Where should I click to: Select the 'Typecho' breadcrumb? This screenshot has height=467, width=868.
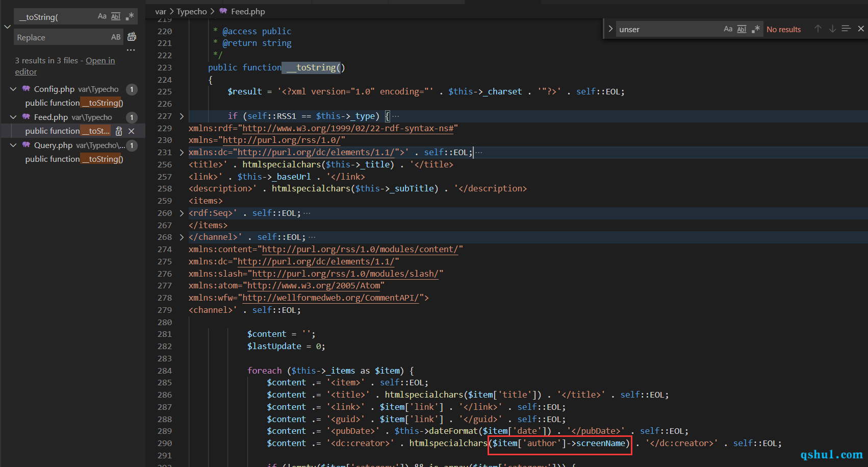(192, 11)
